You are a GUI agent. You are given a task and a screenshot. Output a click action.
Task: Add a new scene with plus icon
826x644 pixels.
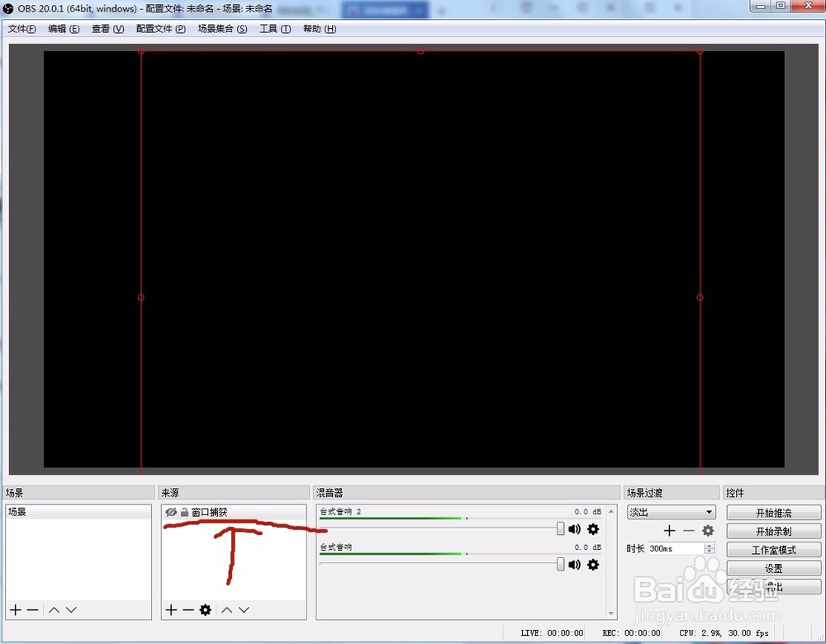[x=16, y=610]
